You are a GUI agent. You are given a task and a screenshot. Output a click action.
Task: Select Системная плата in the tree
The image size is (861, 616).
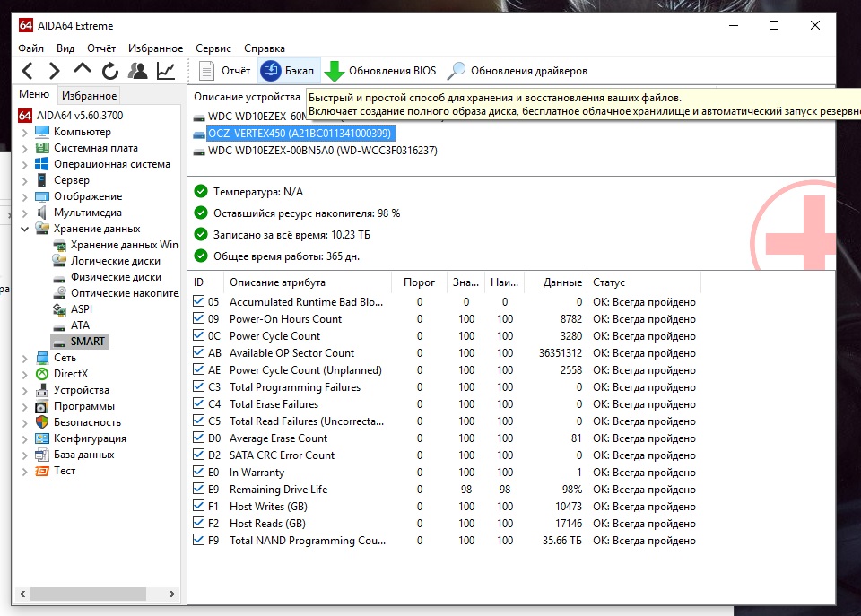96,148
